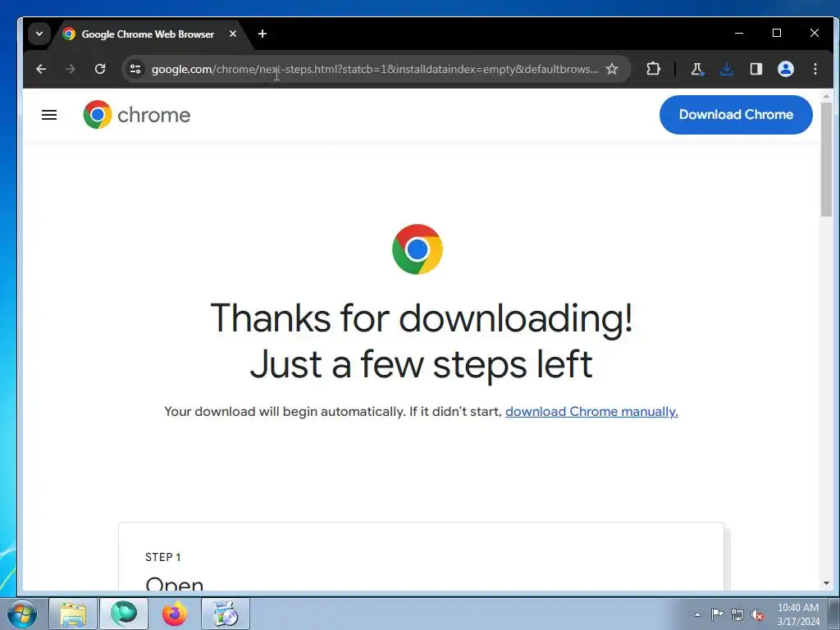
Task: Follow the download Chrome manually link
Action: (x=591, y=412)
